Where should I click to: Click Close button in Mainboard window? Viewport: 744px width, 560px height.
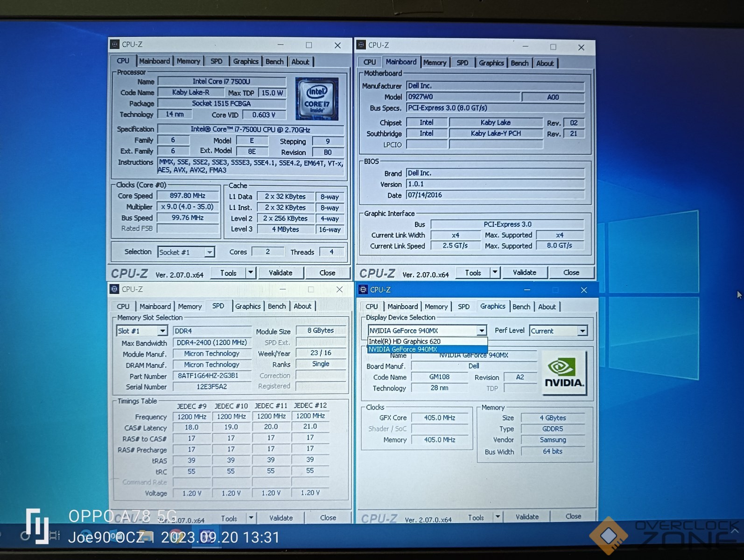(x=571, y=272)
